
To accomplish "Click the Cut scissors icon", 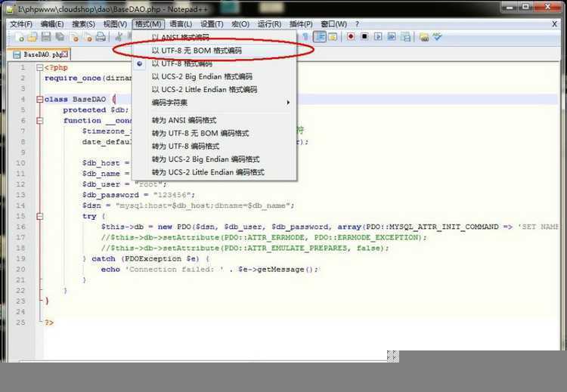I will point(119,37).
